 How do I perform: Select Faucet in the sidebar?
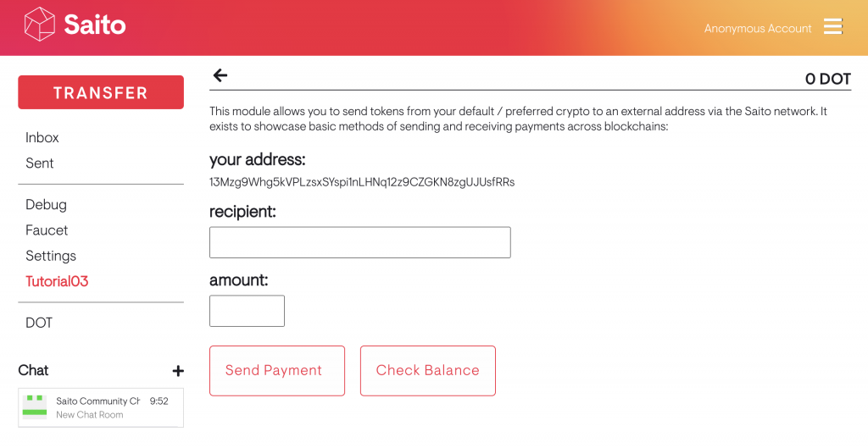tap(47, 230)
